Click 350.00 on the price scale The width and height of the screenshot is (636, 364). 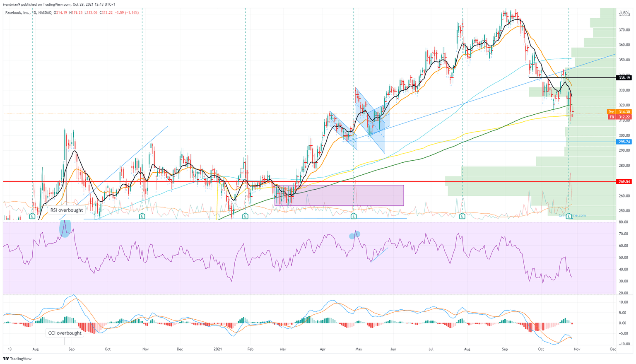(624, 60)
